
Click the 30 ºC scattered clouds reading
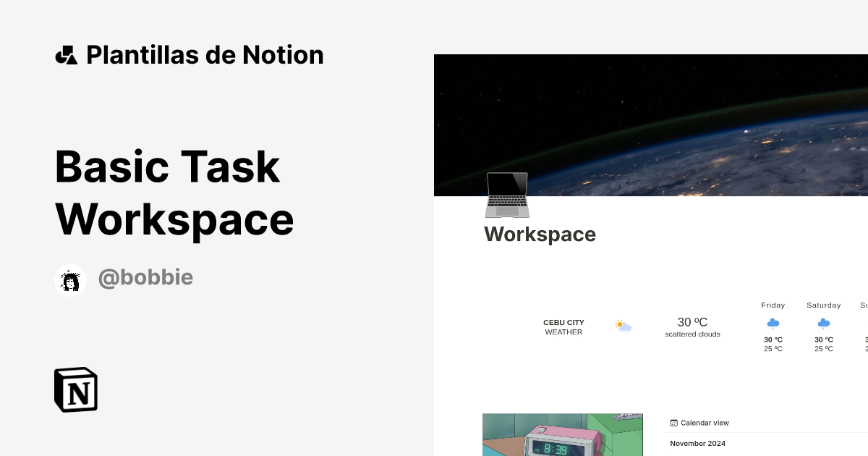pyautogui.click(x=692, y=326)
